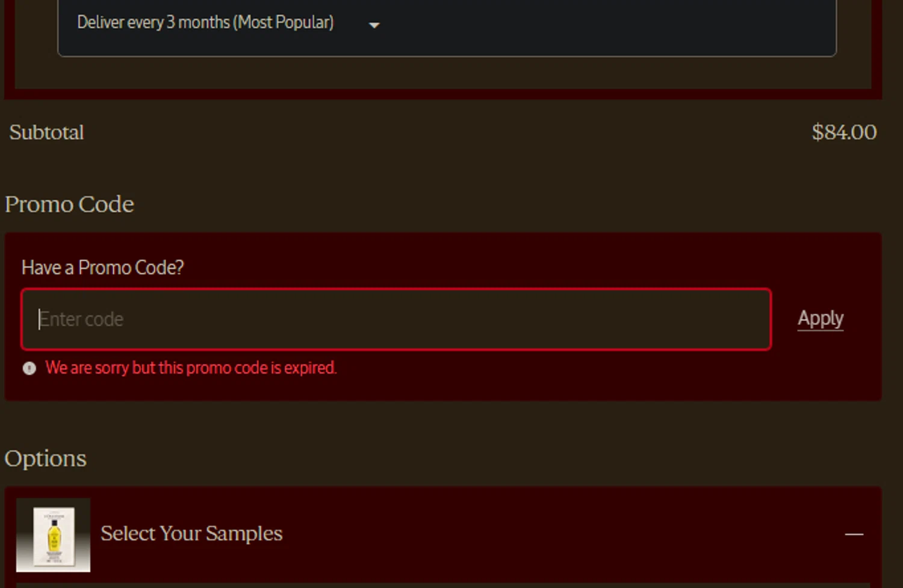
Task: Collapse samples with the minus icon
Action: click(854, 534)
